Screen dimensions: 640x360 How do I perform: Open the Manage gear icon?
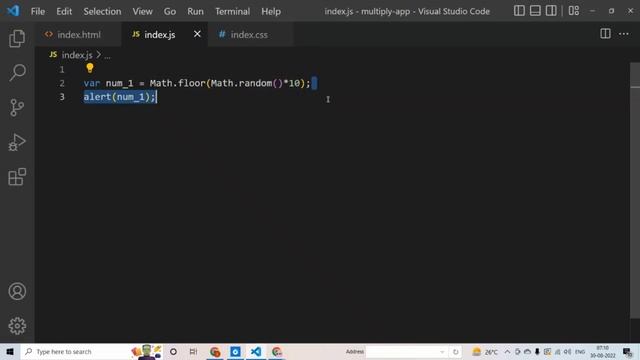17,326
